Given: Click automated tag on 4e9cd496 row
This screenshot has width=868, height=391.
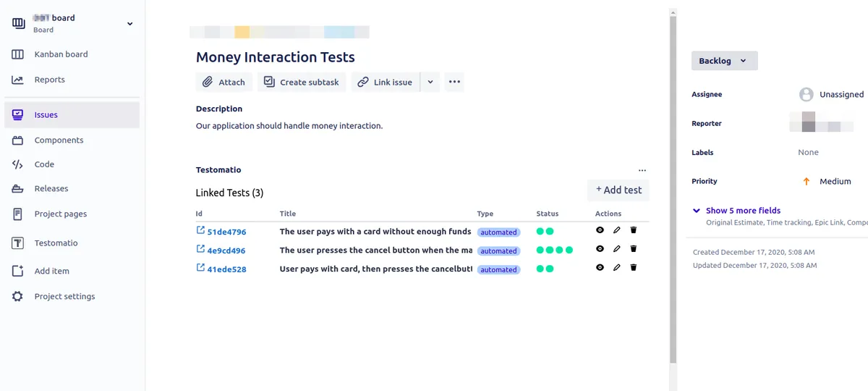Looking at the screenshot, I should [499, 251].
